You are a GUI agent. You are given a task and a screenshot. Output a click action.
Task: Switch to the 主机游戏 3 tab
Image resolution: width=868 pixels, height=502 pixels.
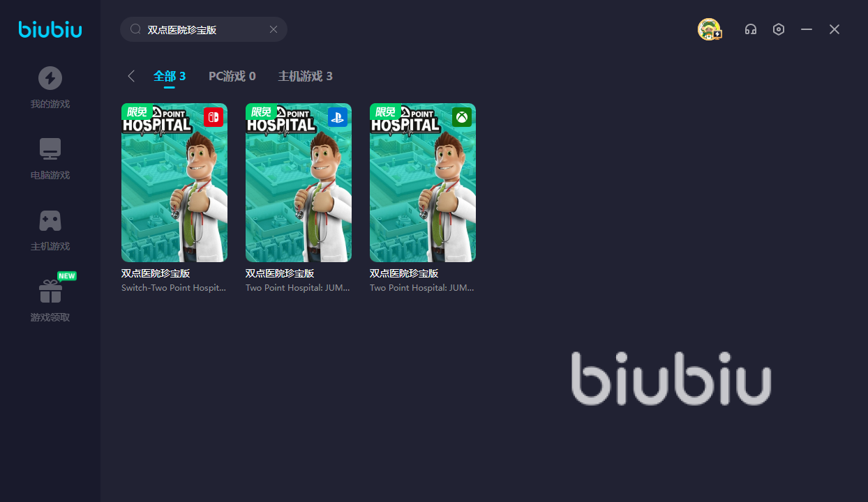point(306,76)
